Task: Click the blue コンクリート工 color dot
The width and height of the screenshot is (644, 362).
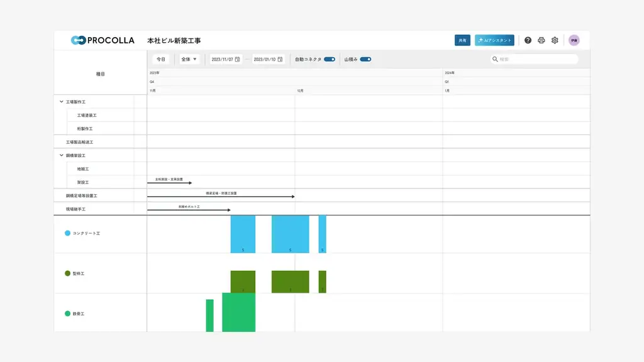Action: click(x=68, y=233)
